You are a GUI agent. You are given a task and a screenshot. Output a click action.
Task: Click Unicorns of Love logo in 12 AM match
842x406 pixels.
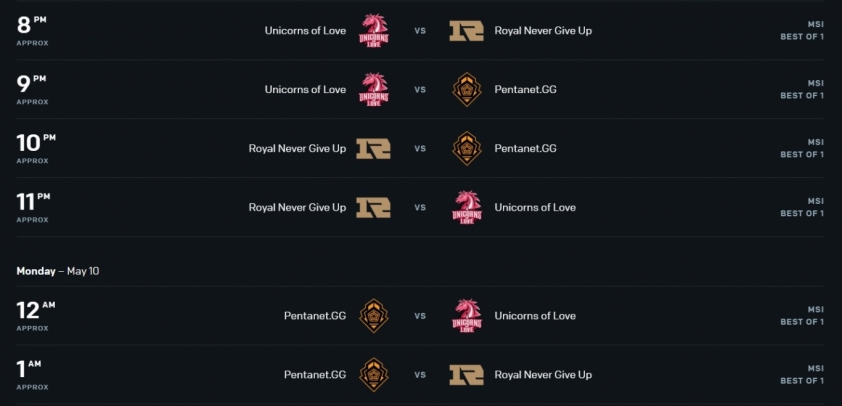[466, 316]
